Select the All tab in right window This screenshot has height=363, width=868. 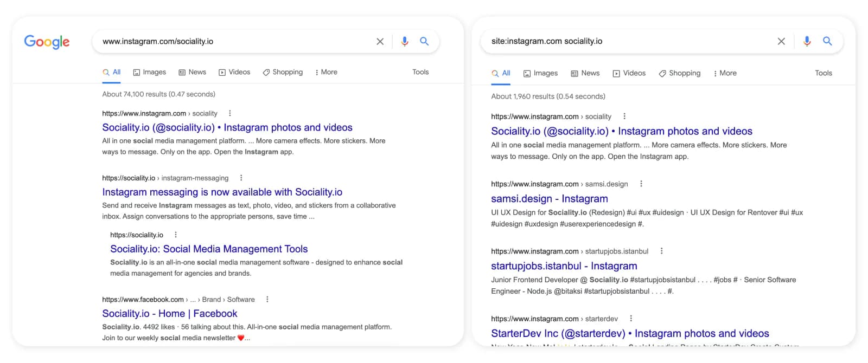[501, 73]
